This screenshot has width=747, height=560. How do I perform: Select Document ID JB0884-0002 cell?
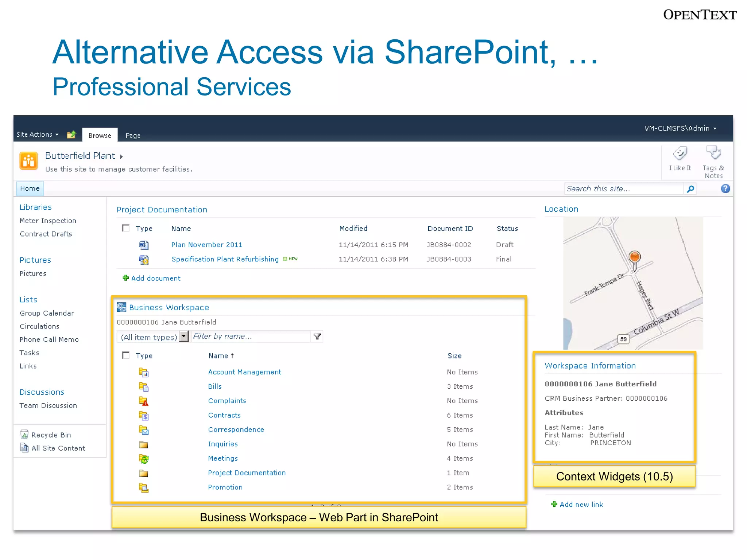coord(449,245)
